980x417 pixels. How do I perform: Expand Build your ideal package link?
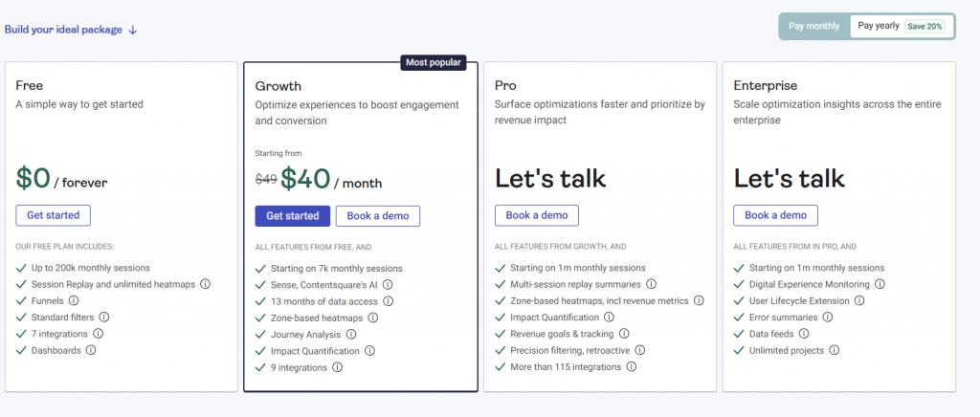71,30
